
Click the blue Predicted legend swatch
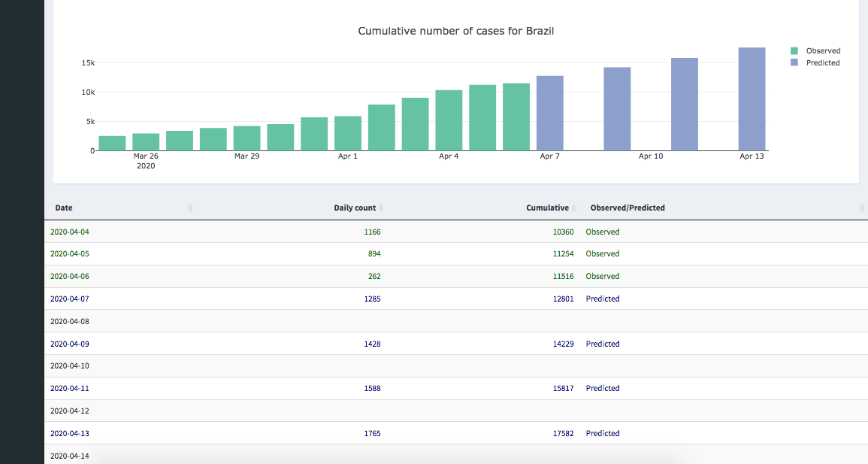(x=794, y=63)
